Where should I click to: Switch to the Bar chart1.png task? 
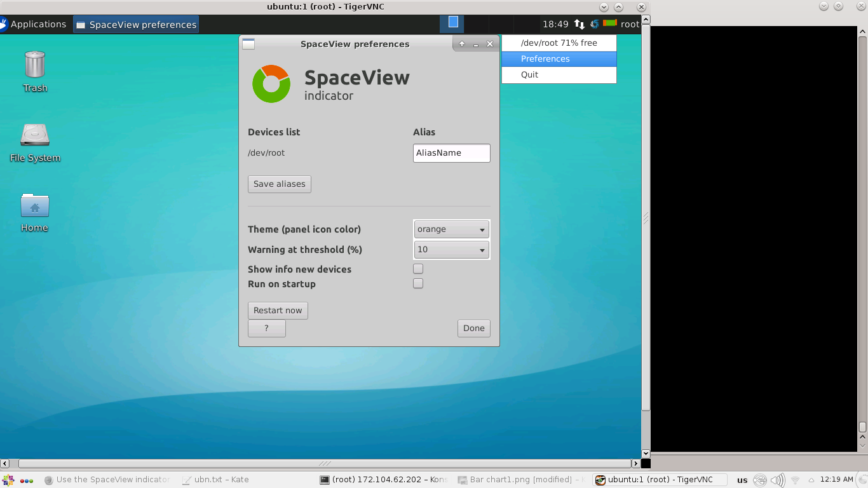521,480
